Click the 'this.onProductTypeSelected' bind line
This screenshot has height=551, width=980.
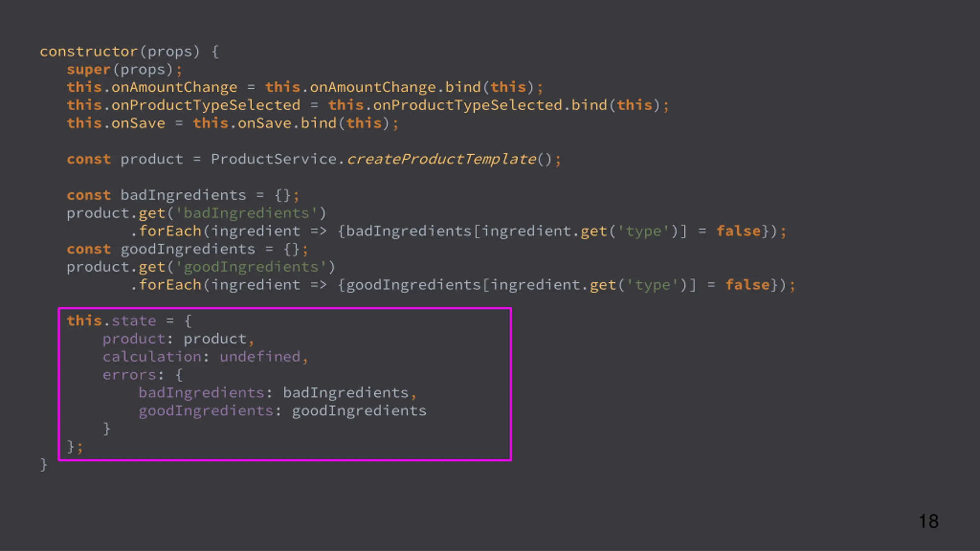367,106
